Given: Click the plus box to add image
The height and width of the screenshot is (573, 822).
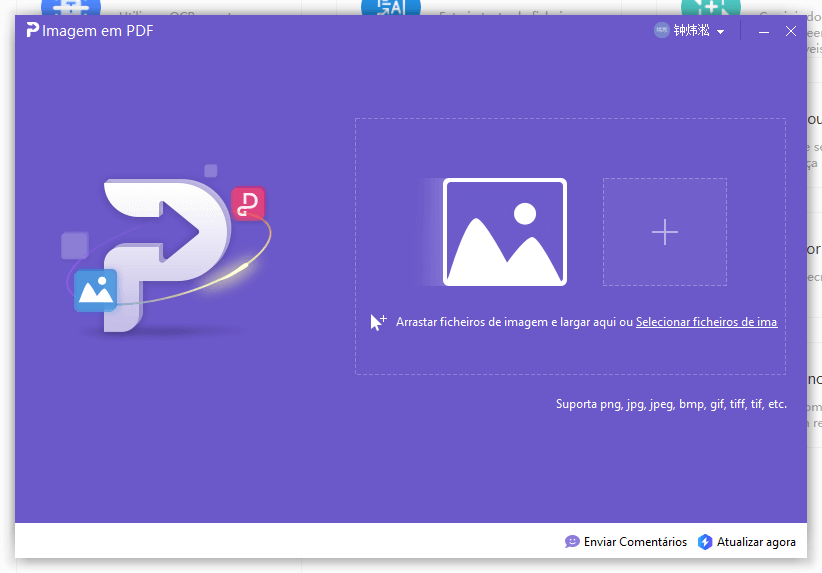Looking at the screenshot, I should [665, 232].
